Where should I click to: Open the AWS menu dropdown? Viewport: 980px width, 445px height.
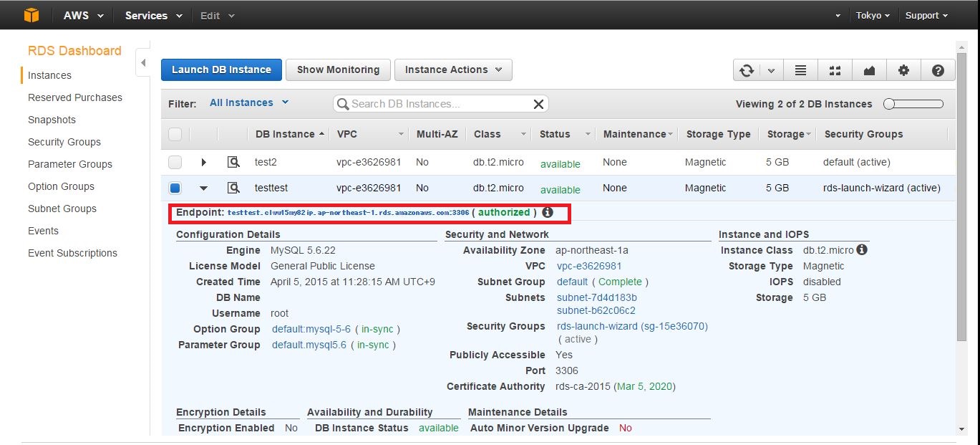83,15
